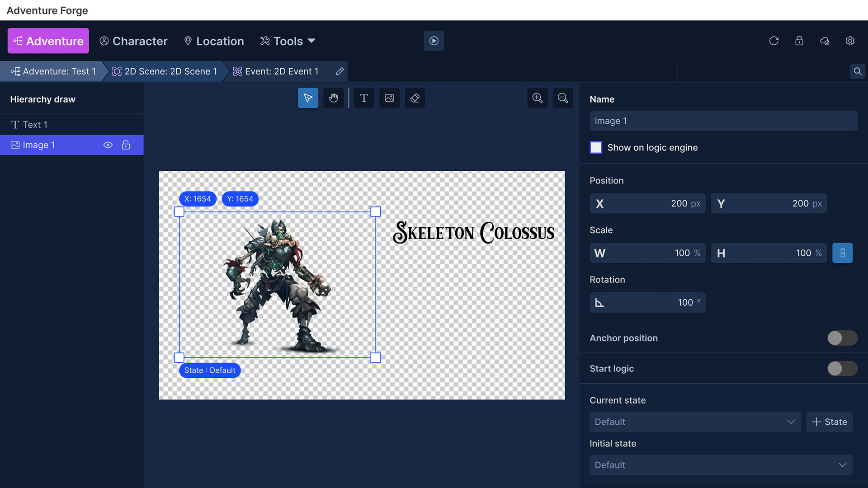
Task: Zoom out of the canvas
Action: 563,98
